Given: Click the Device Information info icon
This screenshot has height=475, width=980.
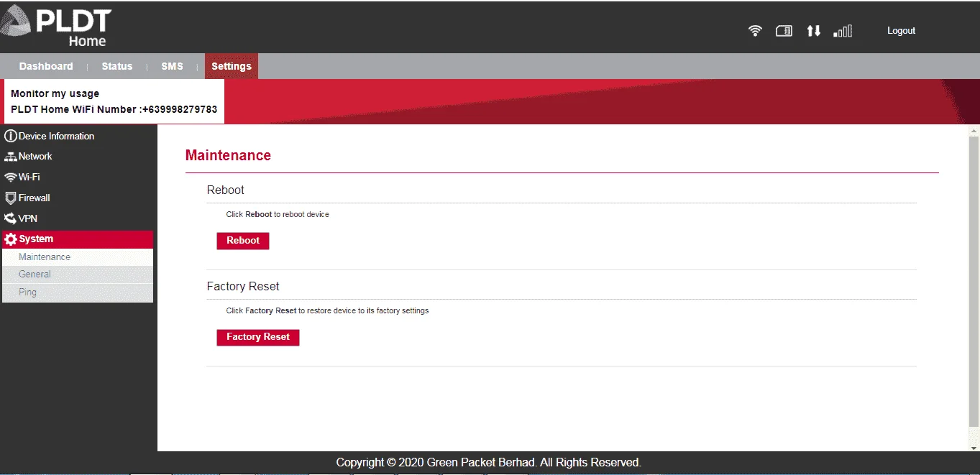Looking at the screenshot, I should 10,136.
